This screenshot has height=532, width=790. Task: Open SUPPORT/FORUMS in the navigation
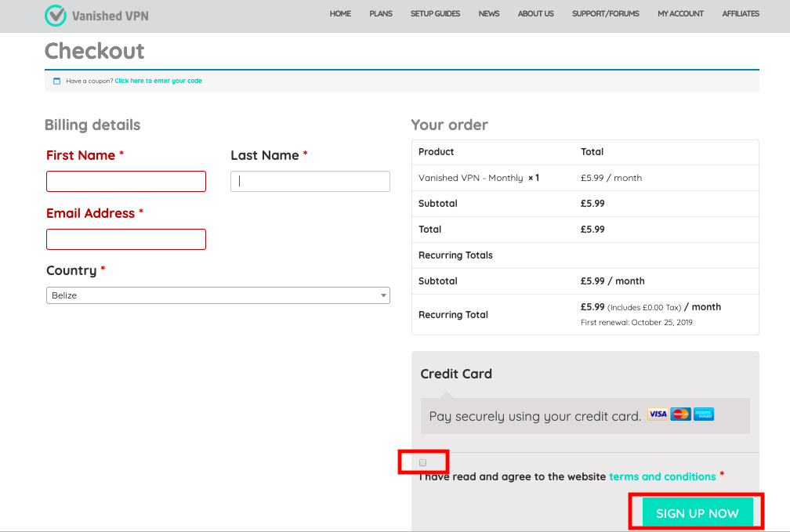click(606, 13)
